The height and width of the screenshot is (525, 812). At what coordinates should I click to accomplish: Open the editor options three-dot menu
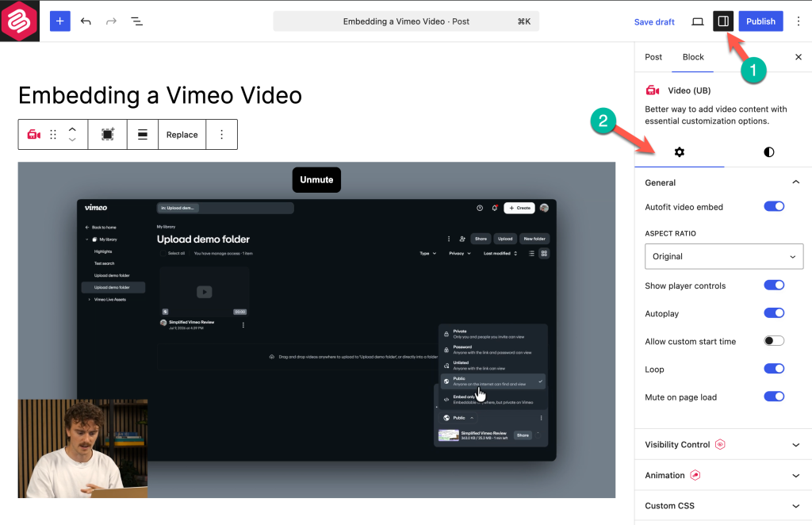(798, 21)
